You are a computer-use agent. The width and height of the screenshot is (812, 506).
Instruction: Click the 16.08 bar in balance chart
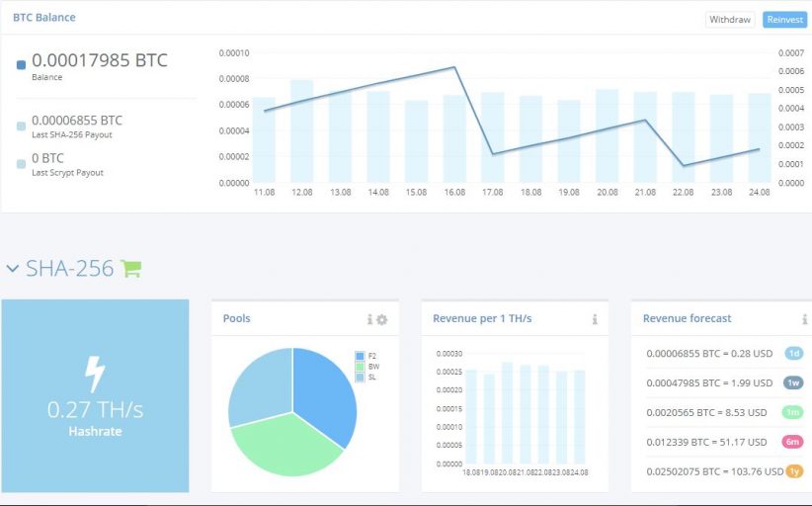point(454,138)
